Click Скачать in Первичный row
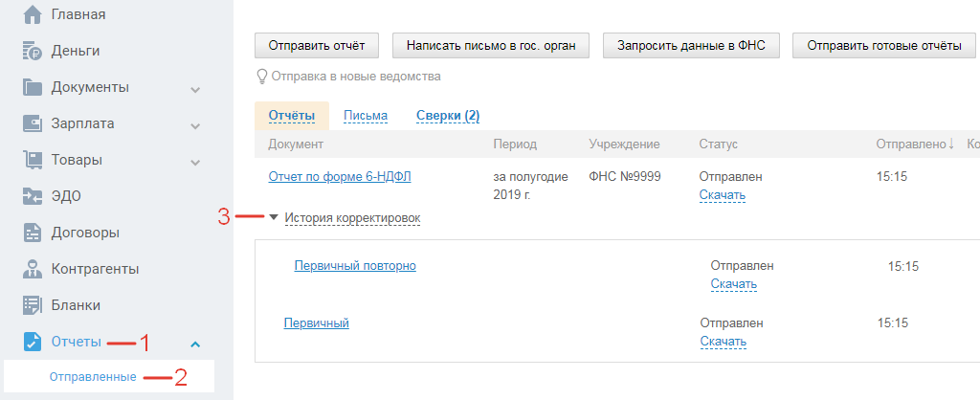 (724, 342)
